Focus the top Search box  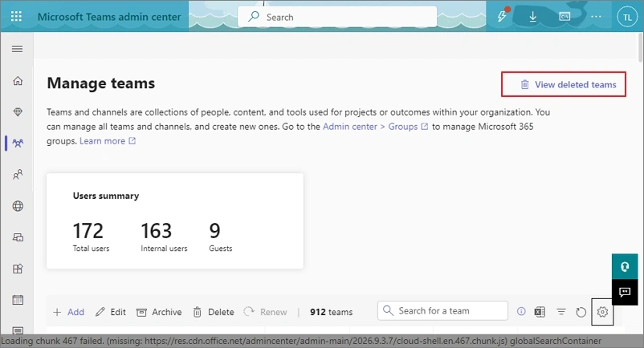(337, 17)
